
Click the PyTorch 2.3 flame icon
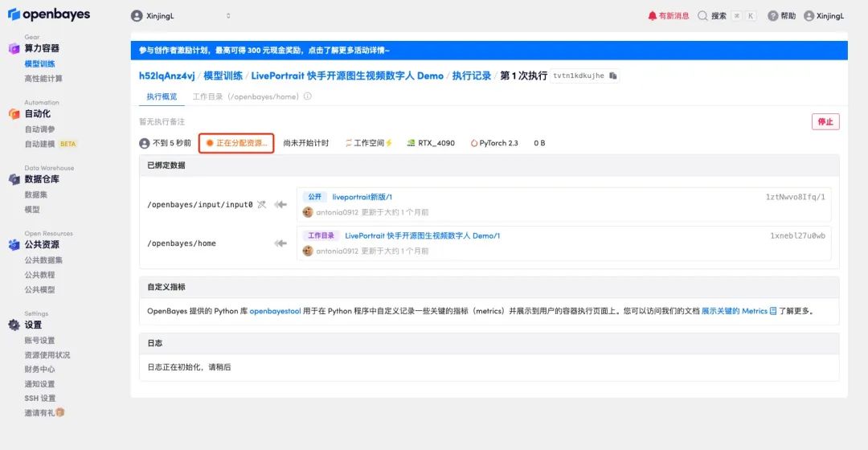click(x=474, y=143)
